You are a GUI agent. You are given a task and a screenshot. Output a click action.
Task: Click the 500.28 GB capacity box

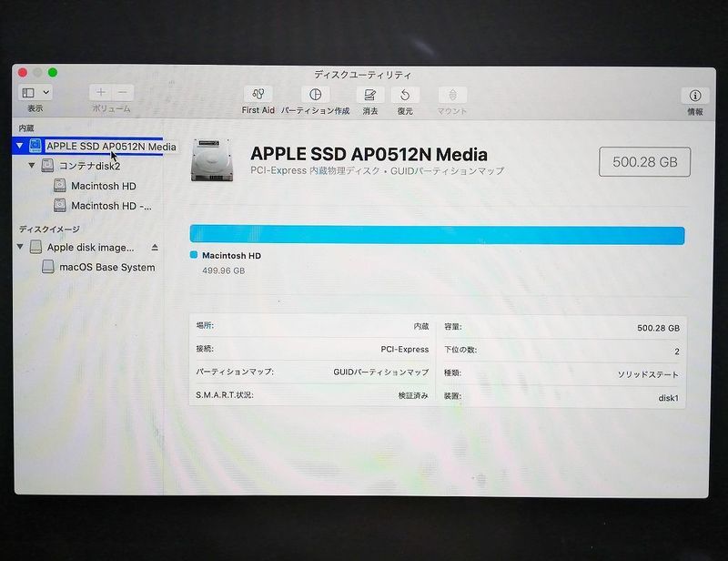click(644, 162)
